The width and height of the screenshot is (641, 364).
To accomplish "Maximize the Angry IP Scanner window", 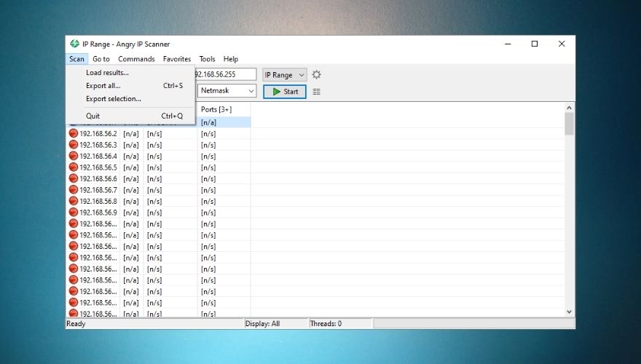I will click(535, 44).
